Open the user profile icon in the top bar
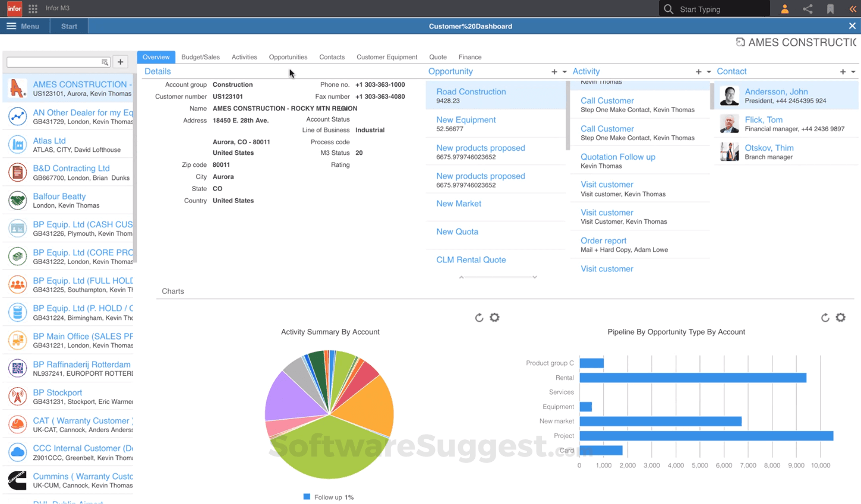The image size is (861, 504). click(x=784, y=9)
